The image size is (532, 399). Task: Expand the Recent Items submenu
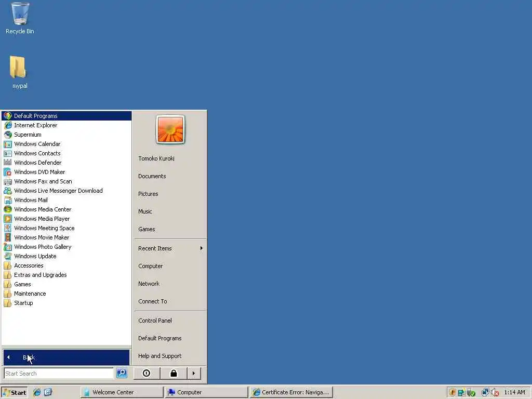tap(170, 248)
